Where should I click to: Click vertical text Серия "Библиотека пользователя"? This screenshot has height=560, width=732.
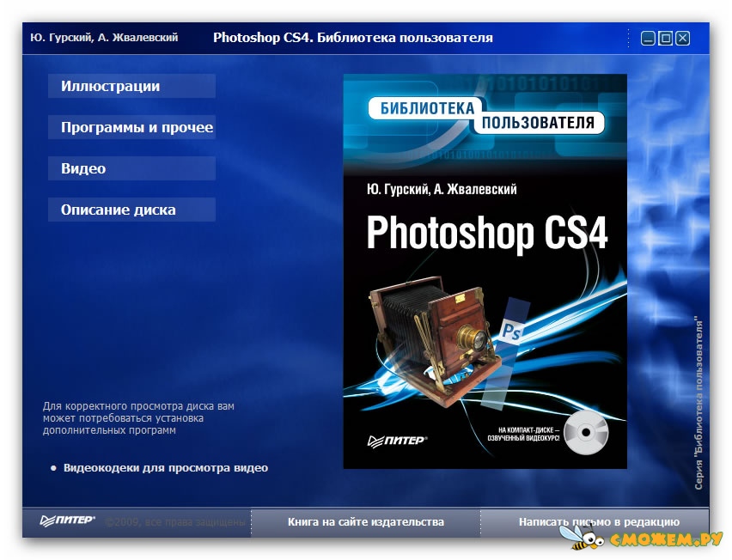[x=698, y=405]
